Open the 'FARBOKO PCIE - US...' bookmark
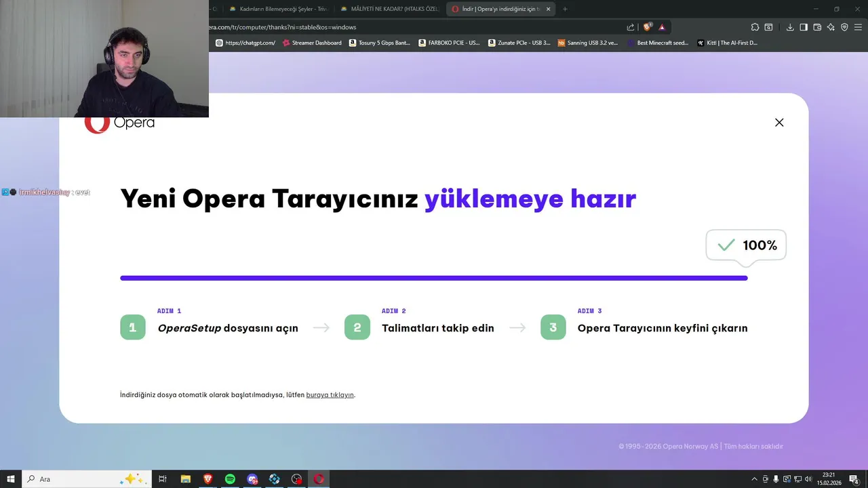The image size is (868, 488). [449, 43]
